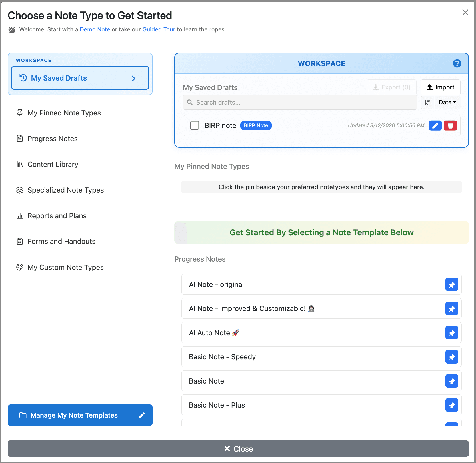Screen dimensions: 476x463
Task: Select the Basic Note - Speedy row
Action: point(321,357)
